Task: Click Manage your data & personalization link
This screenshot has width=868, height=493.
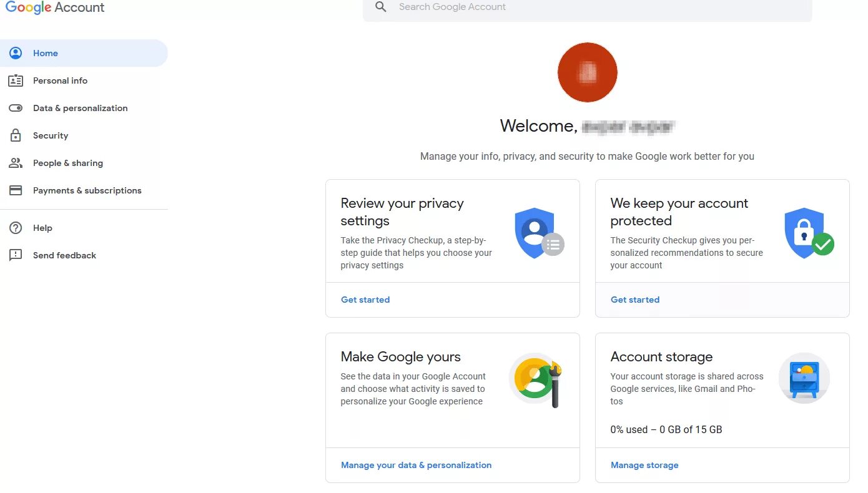Action: pyautogui.click(x=416, y=465)
